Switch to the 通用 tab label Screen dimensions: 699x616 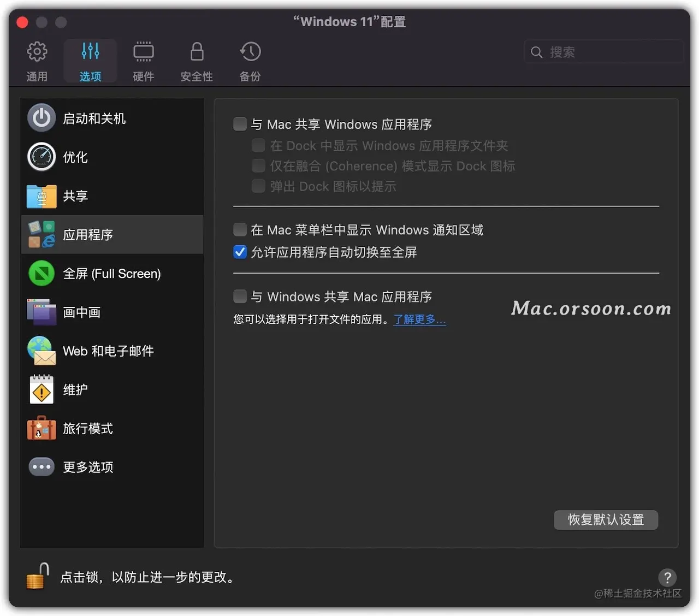(37, 76)
